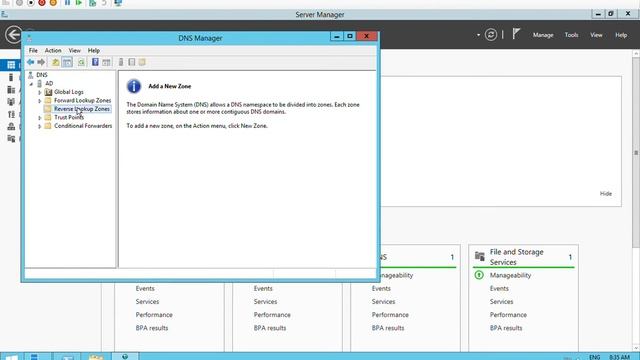Click the ENG language indicator in taskbar
Image resolution: width=640 pixels, height=360 pixels.
(x=595, y=357)
